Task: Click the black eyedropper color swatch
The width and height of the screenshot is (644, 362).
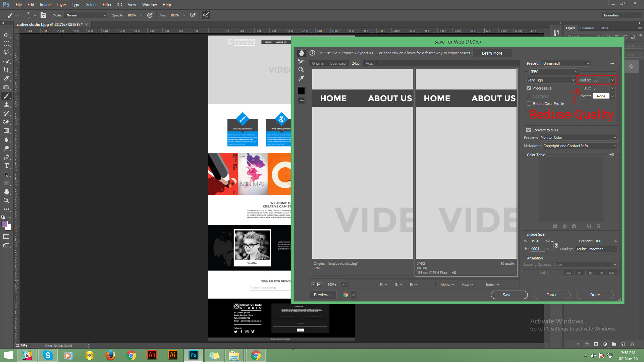Action: (301, 90)
